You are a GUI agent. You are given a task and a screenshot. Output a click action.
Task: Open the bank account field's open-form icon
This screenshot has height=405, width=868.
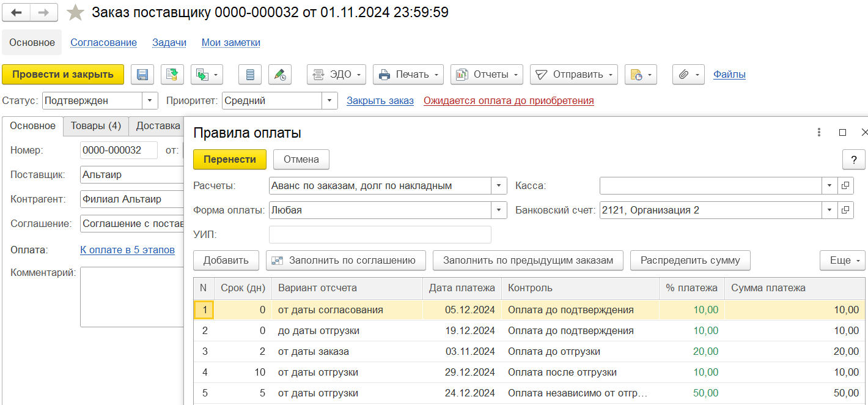845,210
